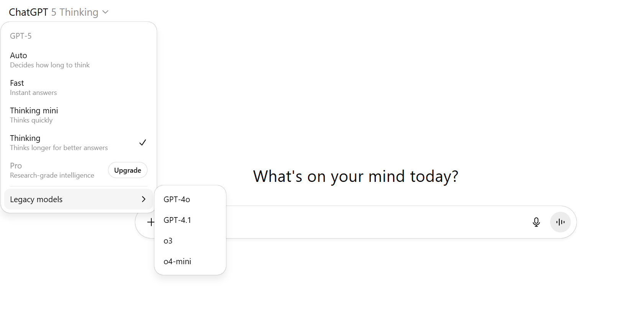Click the checkmark beside Thinking mode
This screenshot has height=309, width=644.
point(143,142)
